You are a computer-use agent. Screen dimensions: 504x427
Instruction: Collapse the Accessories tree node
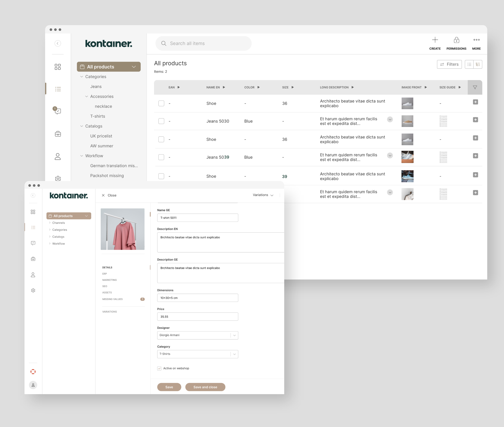[86, 96]
